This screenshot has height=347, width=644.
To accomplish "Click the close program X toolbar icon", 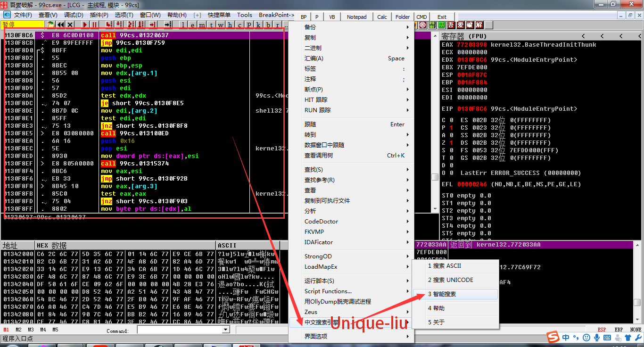I will (70, 25).
